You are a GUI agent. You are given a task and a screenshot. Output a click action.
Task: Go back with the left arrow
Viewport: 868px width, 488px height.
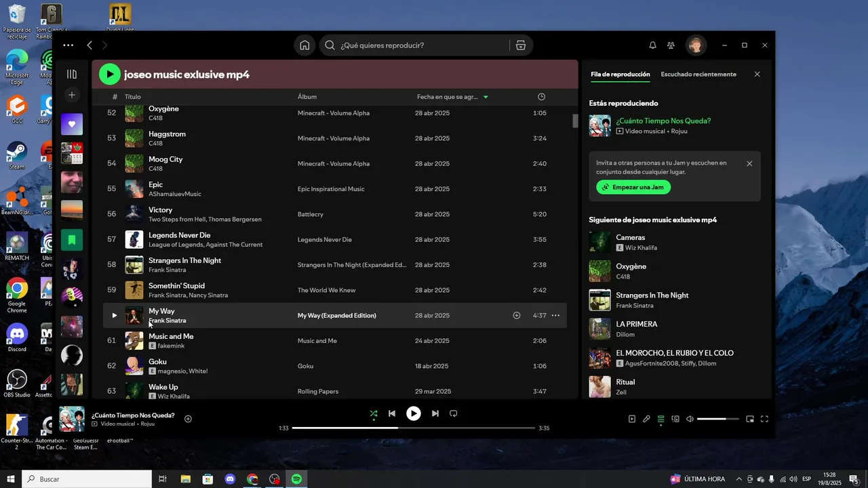coord(90,45)
